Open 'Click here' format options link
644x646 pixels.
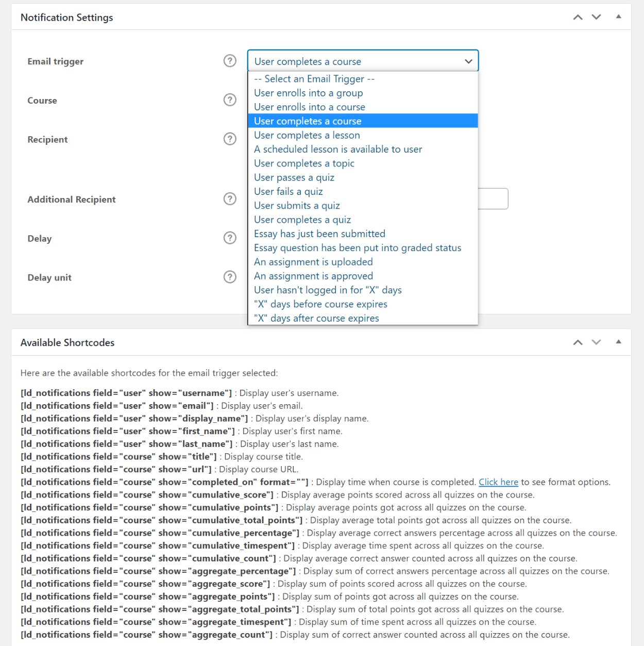coord(498,482)
